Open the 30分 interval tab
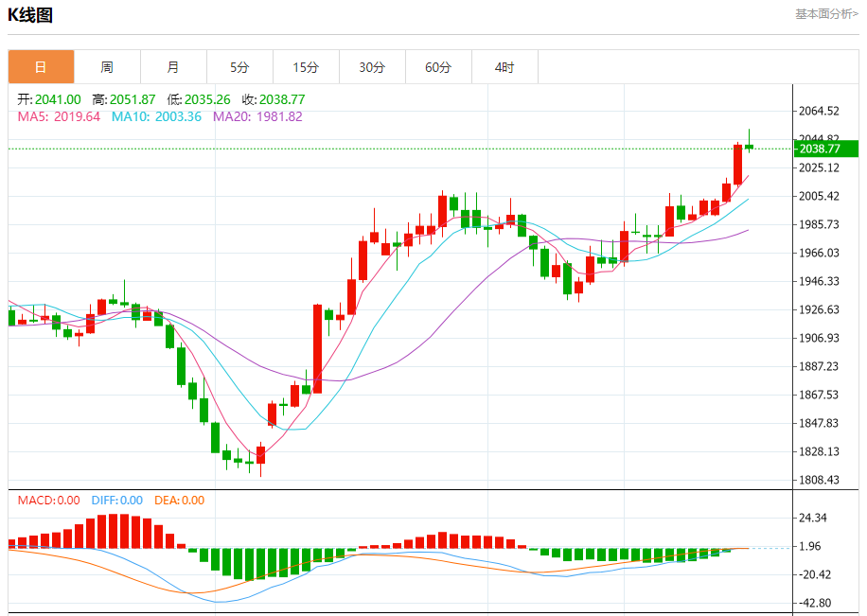This screenshot has width=867, height=616. 372,67
